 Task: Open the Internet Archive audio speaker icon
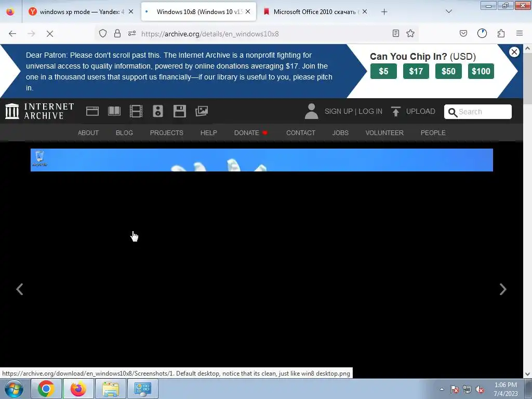[158, 111]
